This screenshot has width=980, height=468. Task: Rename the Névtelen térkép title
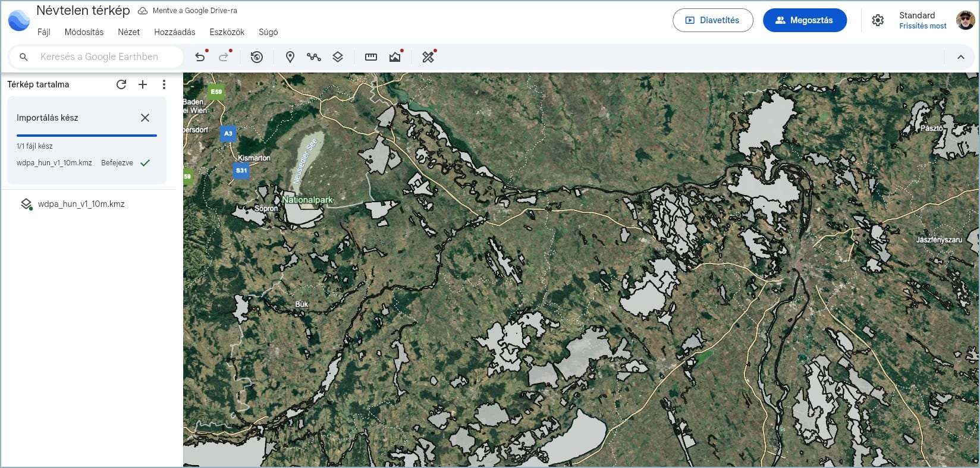pyautogui.click(x=83, y=11)
